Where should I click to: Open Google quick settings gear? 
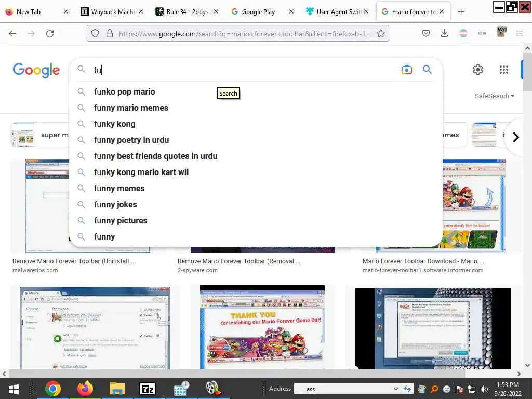click(x=478, y=70)
